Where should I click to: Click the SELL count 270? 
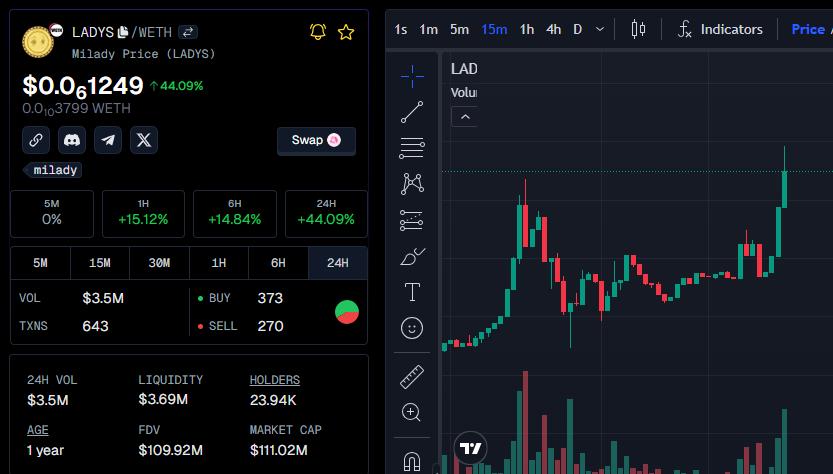pyautogui.click(x=270, y=326)
